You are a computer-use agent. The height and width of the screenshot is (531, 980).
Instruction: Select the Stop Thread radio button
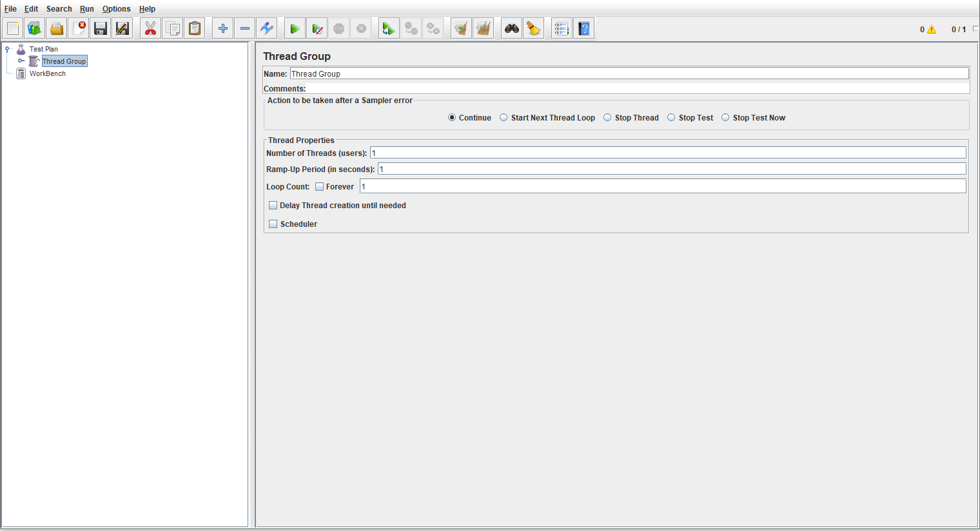coord(607,118)
